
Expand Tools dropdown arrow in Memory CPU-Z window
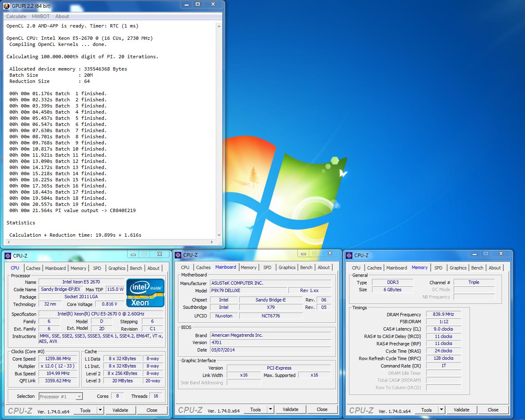point(441,410)
